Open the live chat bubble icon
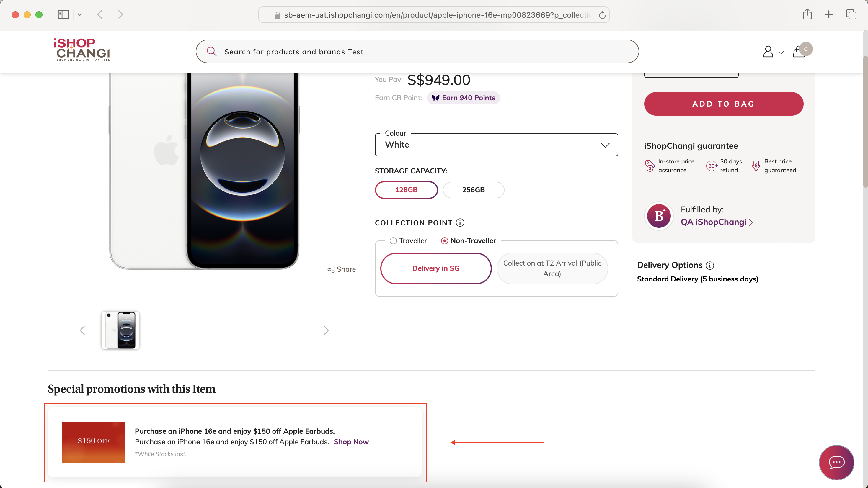The image size is (868, 488). click(x=836, y=462)
